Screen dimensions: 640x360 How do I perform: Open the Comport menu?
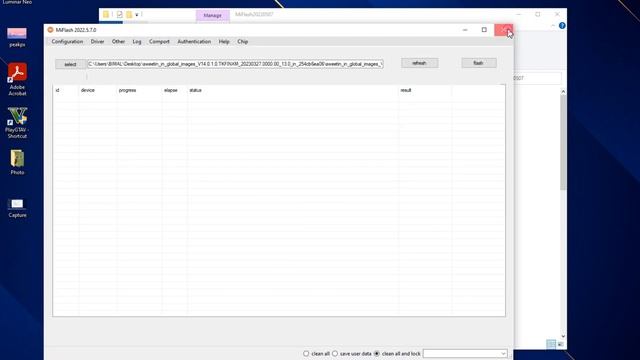tap(159, 42)
